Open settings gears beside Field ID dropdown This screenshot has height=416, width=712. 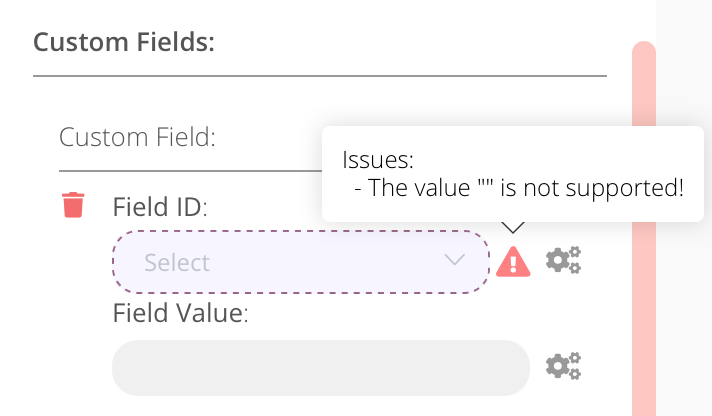click(x=563, y=261)
